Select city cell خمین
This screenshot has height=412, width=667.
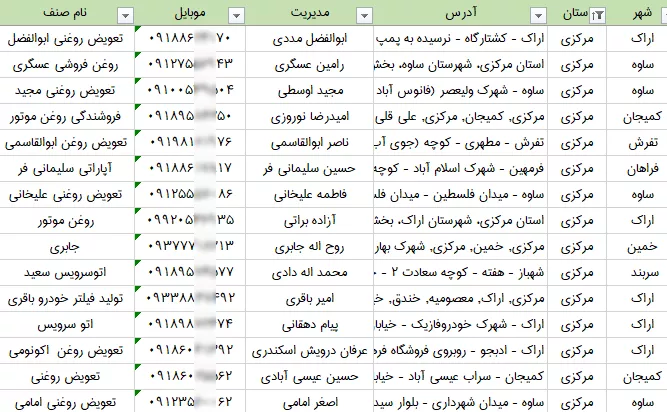[x=637, y=247]
